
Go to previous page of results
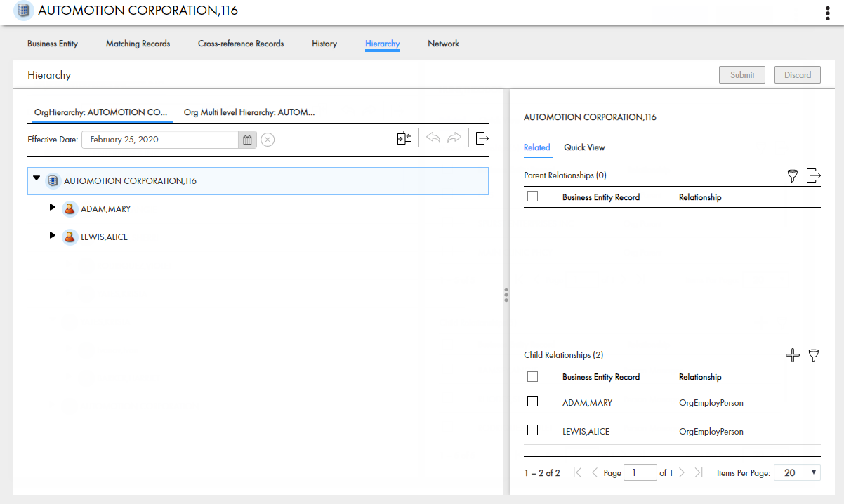pyautogui.click(x=595, y=472)
